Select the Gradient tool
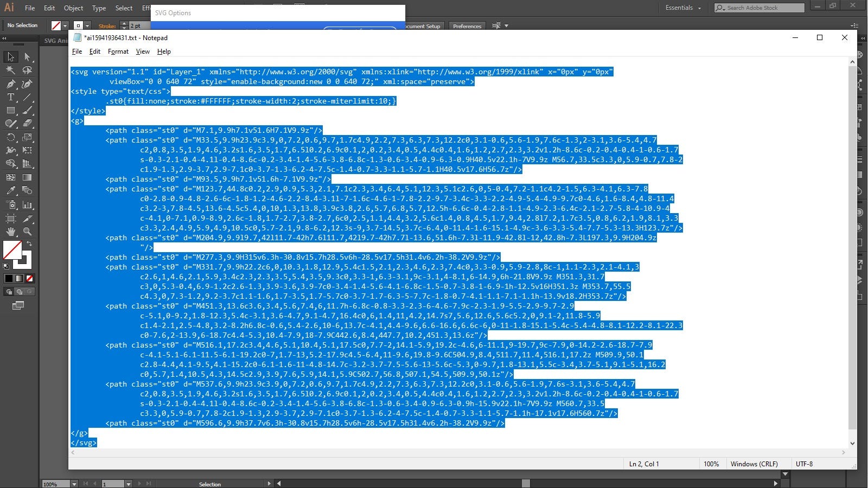The width and height of the screenshot is (868, 488). 27,177
